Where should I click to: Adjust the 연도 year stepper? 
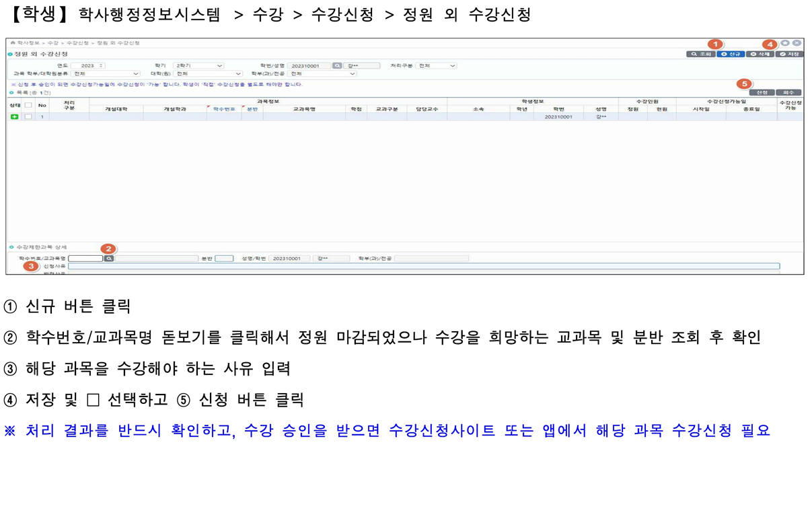tap(101, 66)
